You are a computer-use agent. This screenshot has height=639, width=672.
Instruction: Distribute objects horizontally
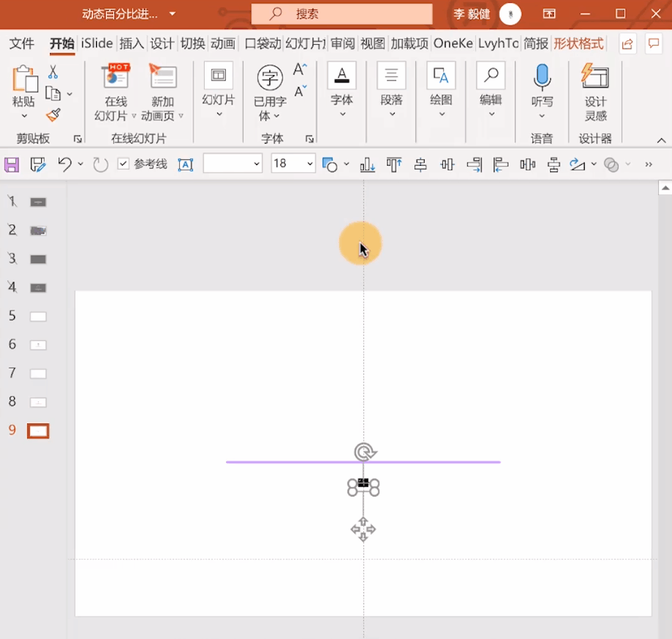tap(527, 164)
